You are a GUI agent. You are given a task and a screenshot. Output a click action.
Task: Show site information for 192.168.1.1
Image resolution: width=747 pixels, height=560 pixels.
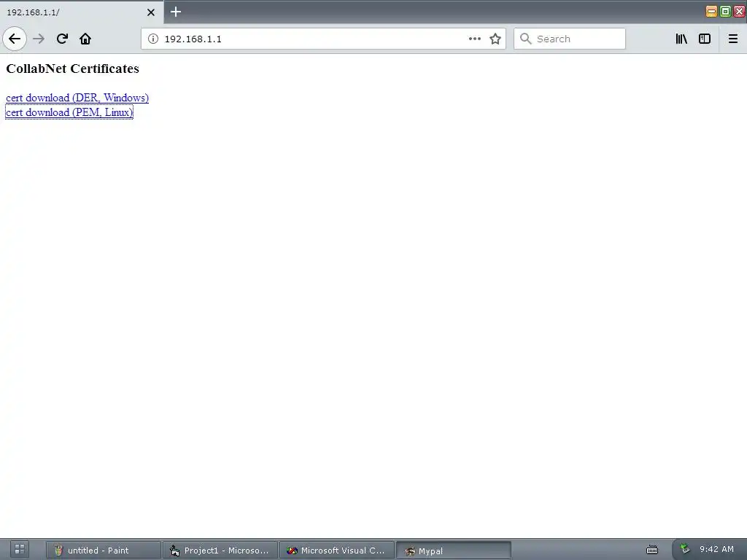point(153,39)
